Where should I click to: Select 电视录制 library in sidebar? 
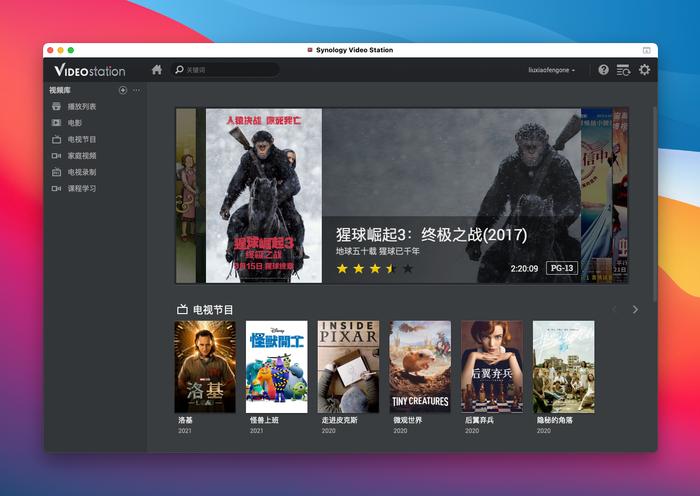coord(82,172)
